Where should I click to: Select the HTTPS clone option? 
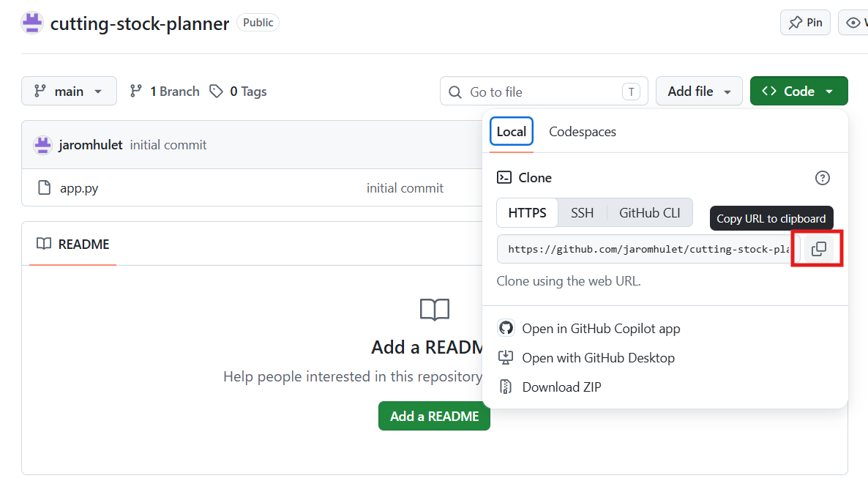[527, 213]
